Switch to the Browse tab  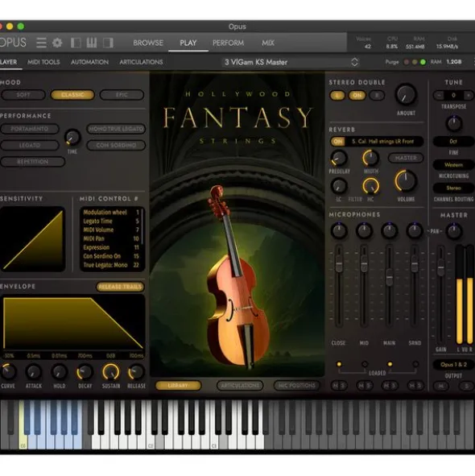click(148, 43)
